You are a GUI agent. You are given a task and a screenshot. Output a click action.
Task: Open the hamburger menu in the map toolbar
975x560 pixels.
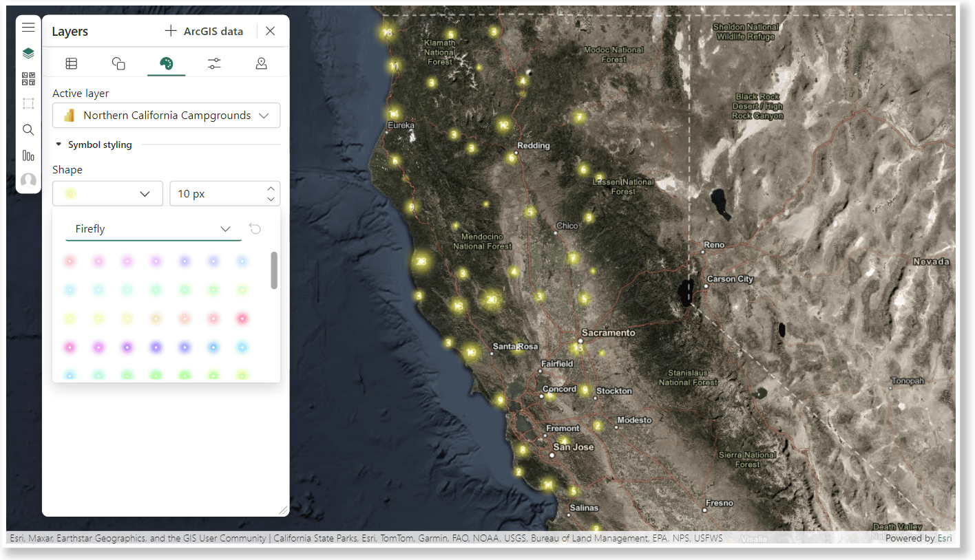point(28,28)
